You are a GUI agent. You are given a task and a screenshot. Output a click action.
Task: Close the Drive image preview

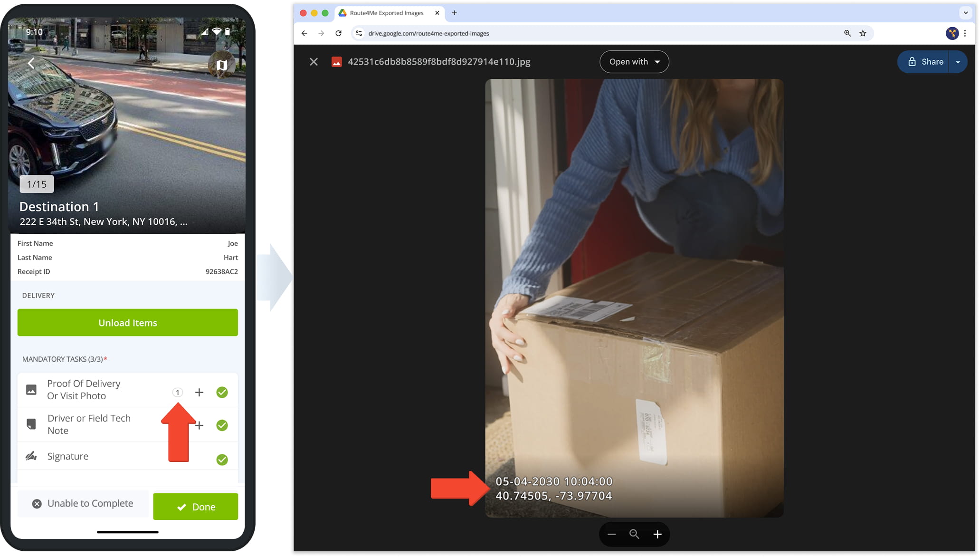point(314,62)
